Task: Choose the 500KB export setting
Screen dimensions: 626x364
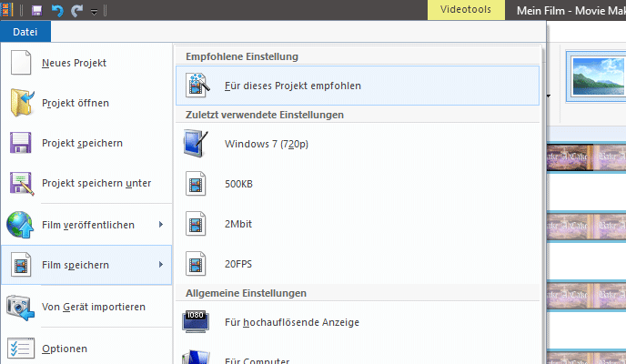Action: tap(240, 184)
